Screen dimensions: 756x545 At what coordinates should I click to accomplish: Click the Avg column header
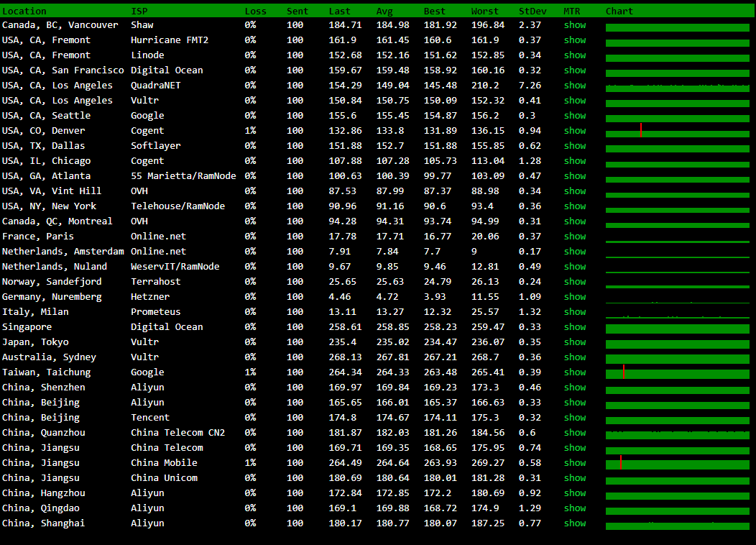pyautogui.click(x=384, y=11)
